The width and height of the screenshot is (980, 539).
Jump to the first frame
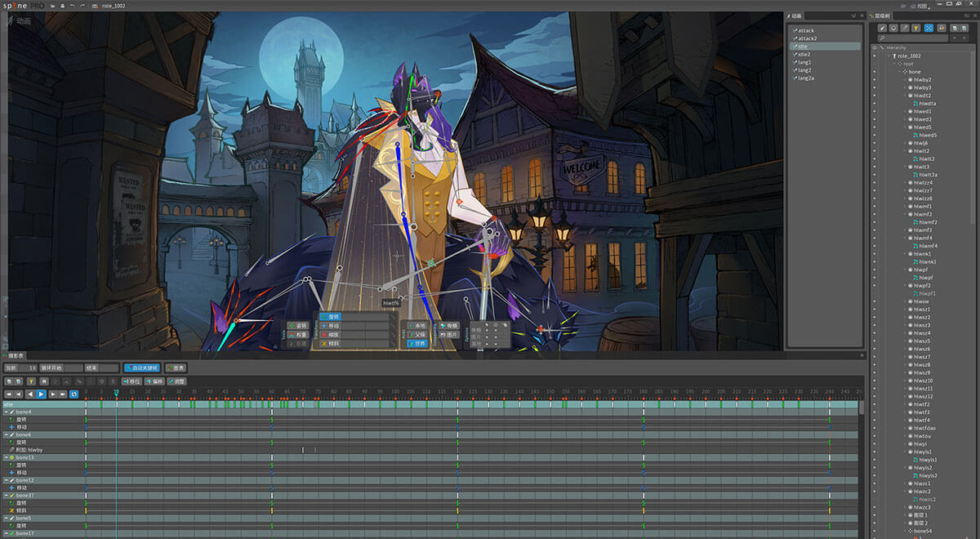pyautogui.click(x=8, y=394)
